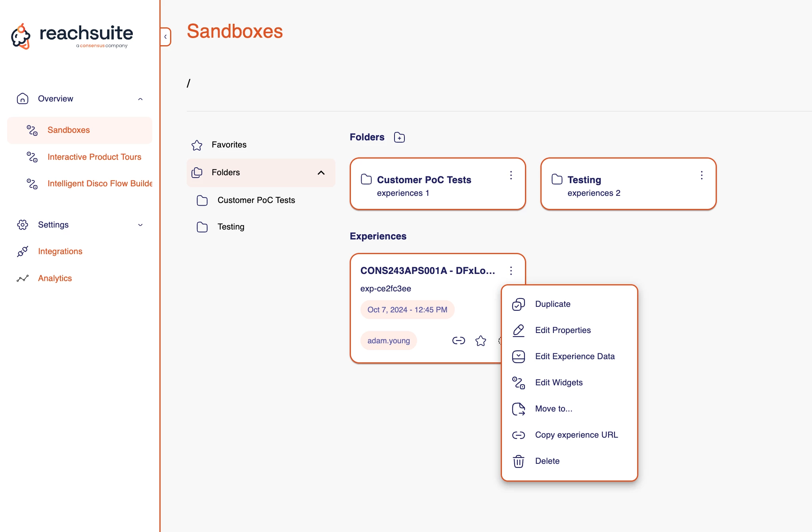This screenshot has width=812, height=532.
Task: Expand the Settings section chevron
Action: (140, 225)
